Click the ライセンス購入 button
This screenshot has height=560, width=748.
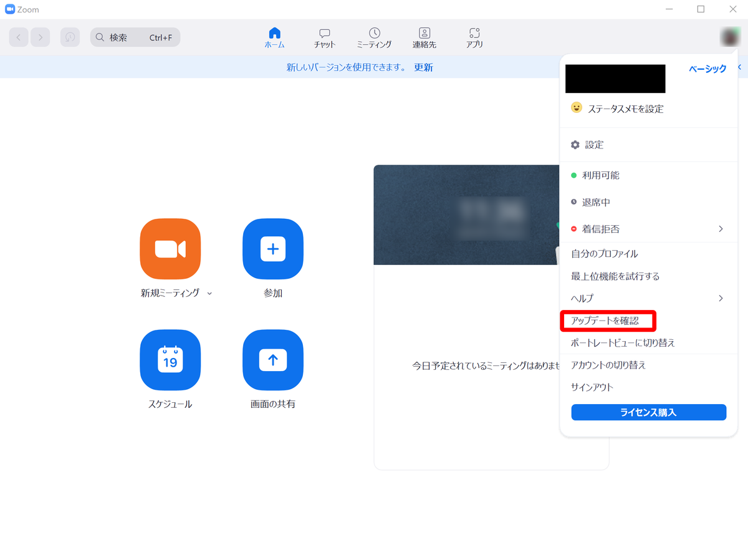[x=648, y=412]
